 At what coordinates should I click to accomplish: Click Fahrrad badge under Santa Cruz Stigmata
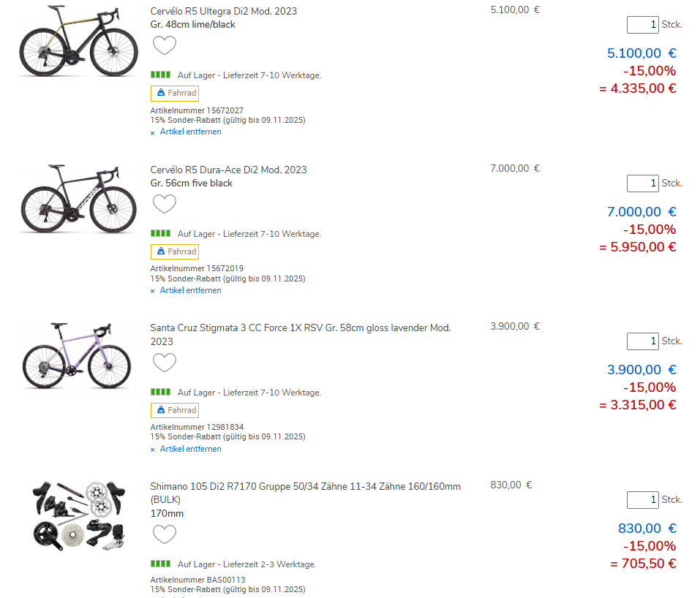[175, 410]
